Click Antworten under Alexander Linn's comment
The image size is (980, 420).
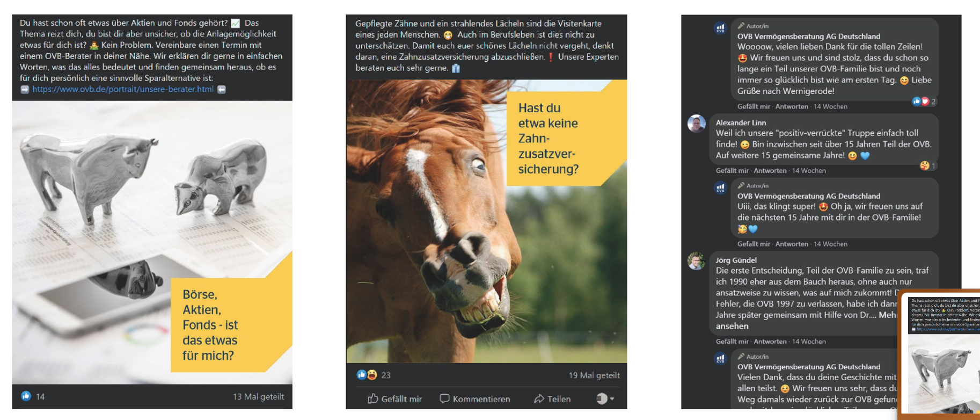[770, 170]
